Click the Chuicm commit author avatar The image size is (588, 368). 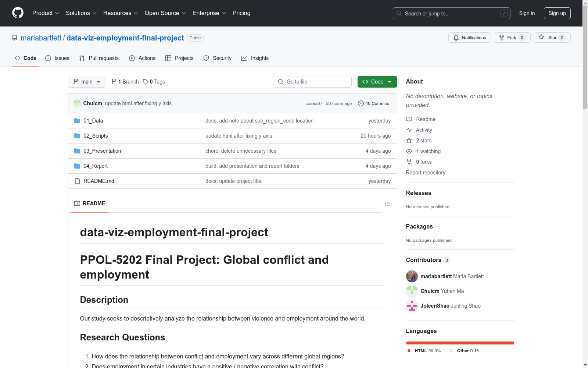[x=77, y=103]
